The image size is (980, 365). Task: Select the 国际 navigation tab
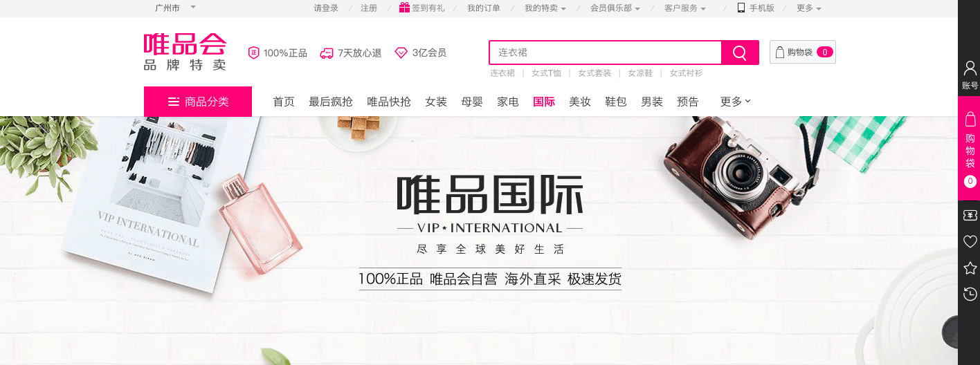tap(544, 102)
